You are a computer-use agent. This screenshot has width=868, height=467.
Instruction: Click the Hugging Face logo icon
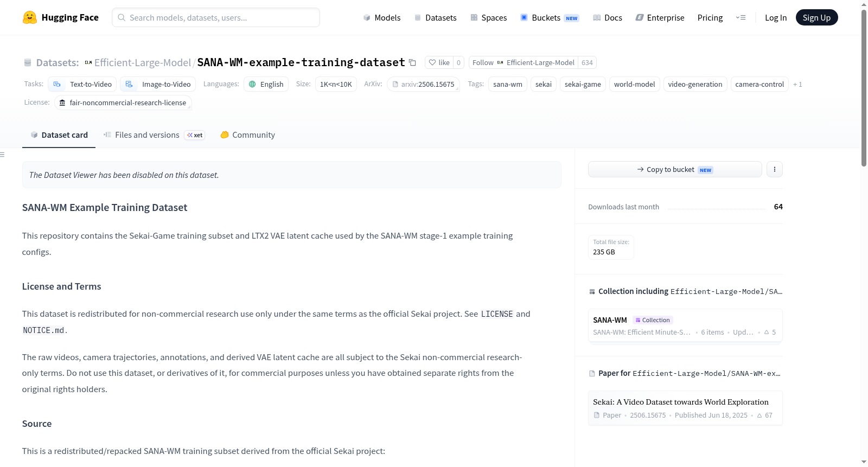click(30, 17)
